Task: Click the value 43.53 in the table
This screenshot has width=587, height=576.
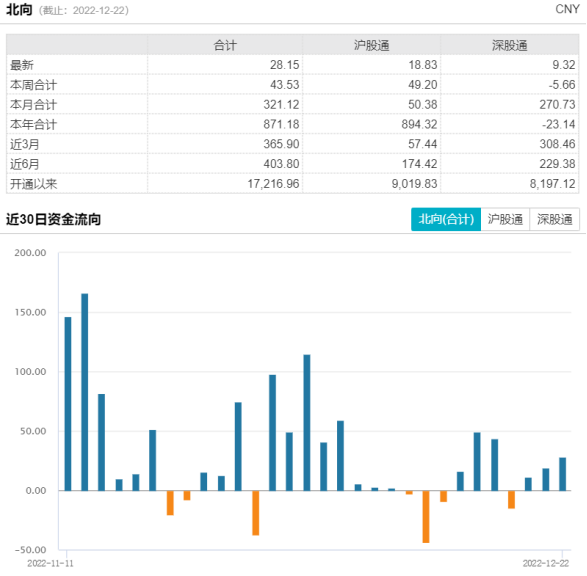Action: click(285, 85)
